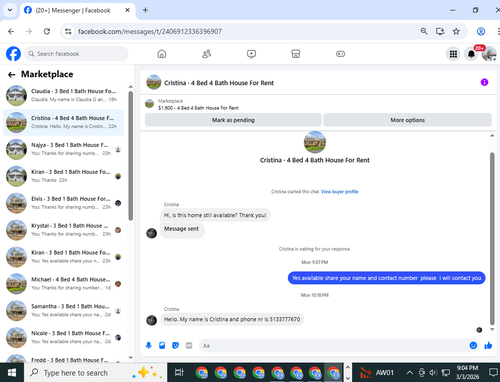The width and height of the screenshot is (500, 382).
Task: Click the Search Facebook field
Action: coord(76,54)
